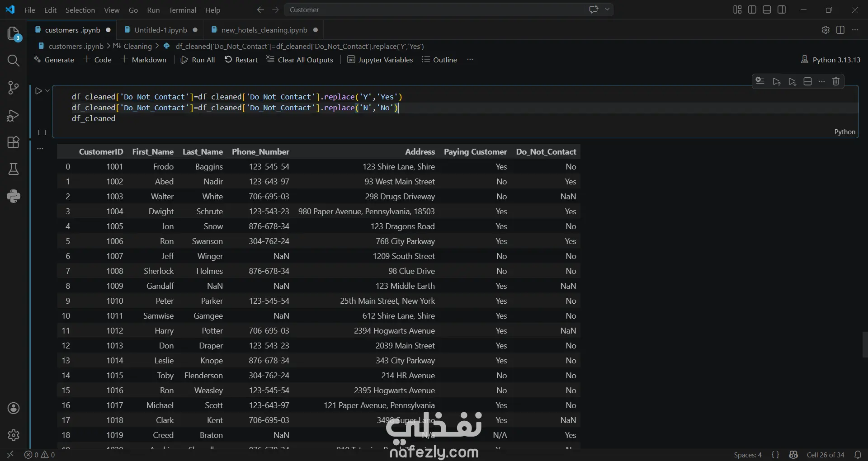Clear All Outputs of the notebook
This screenshot has height=461, width=868.
(300, 60)
